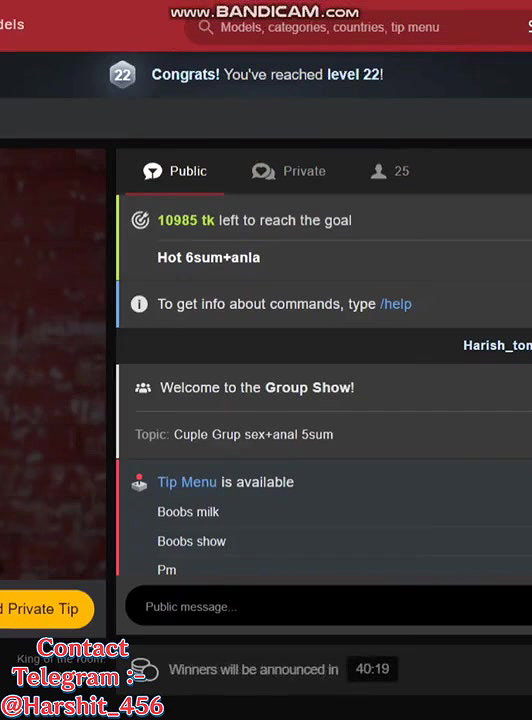Click the Public chat bubble icon
This screenshot has width=532, height=720.
click(152, 171)
